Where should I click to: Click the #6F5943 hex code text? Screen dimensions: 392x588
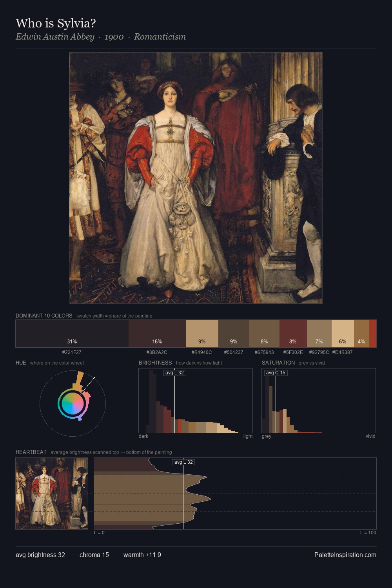264,352
